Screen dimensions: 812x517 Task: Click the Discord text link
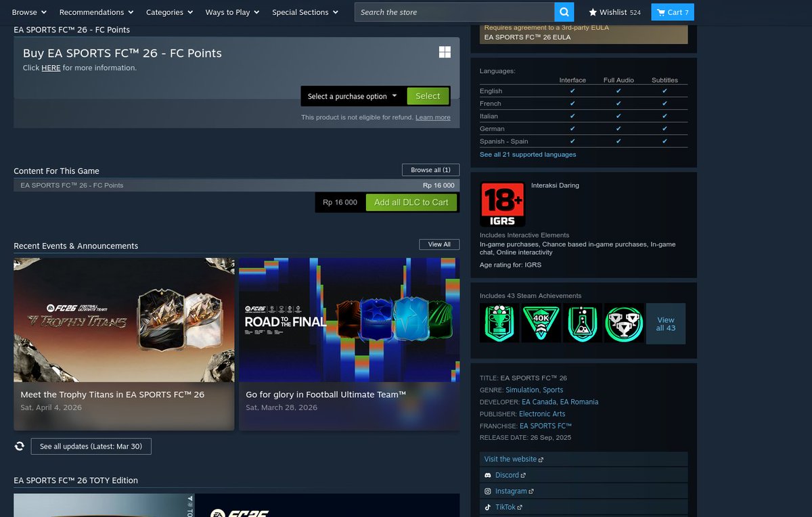[x=507, y=476]
